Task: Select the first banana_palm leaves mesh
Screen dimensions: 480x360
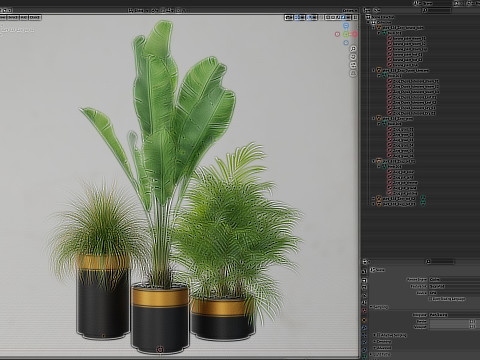Action: (x=409, y=39)
